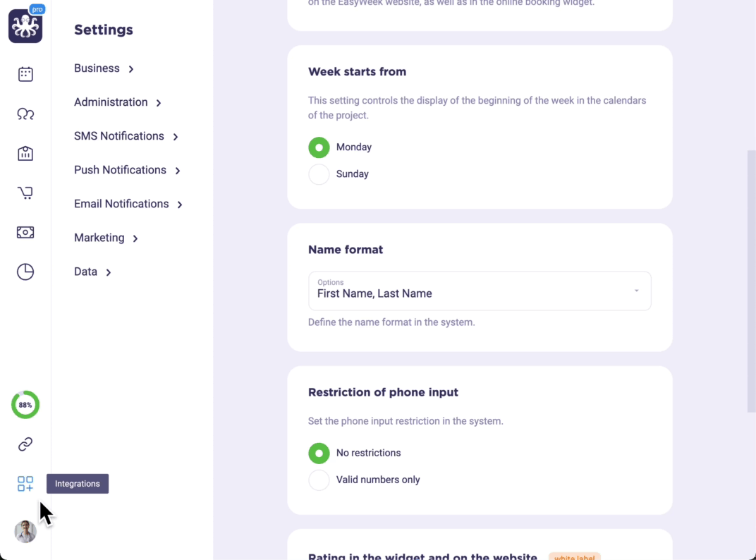Open the user profile avatar
The height and width of the screenshot is (560, 756).
(x=25, y=532)
